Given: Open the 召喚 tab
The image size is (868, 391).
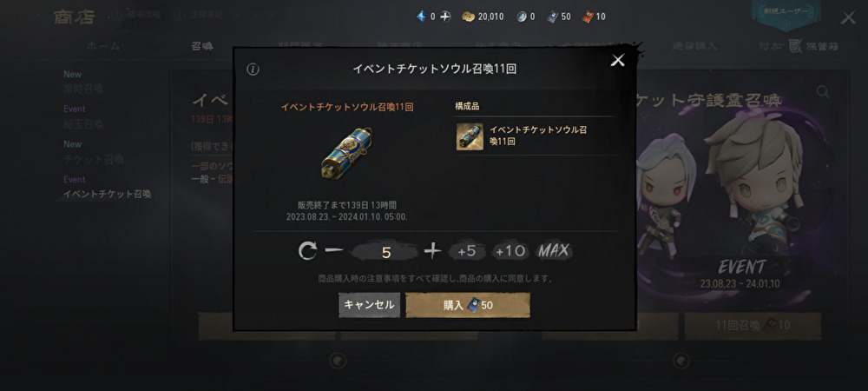Looking at the screenshot, I should (x=202, y=46).
